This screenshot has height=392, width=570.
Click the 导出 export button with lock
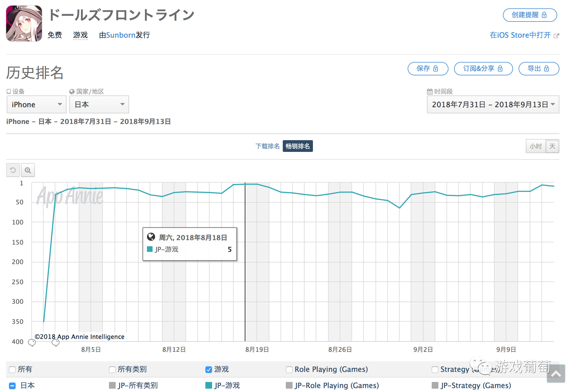tap(538, 69)
